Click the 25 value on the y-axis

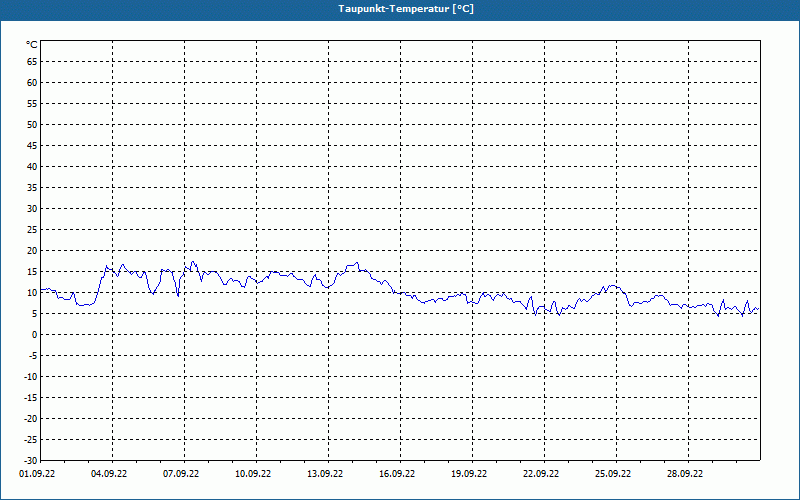point(32,230)
